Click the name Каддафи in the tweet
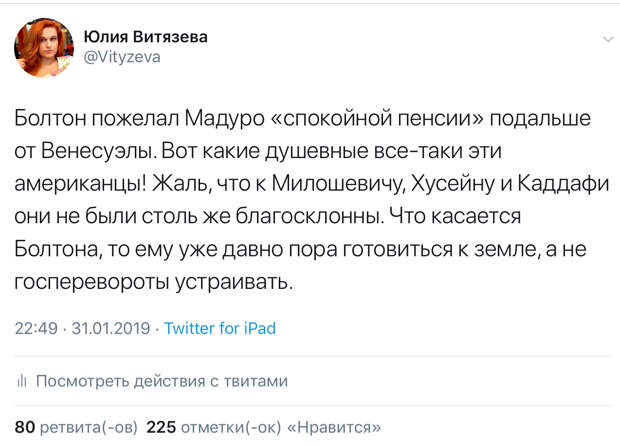Image resolution: width=620 pixels, height=446 pixels. tap(563, 183)
